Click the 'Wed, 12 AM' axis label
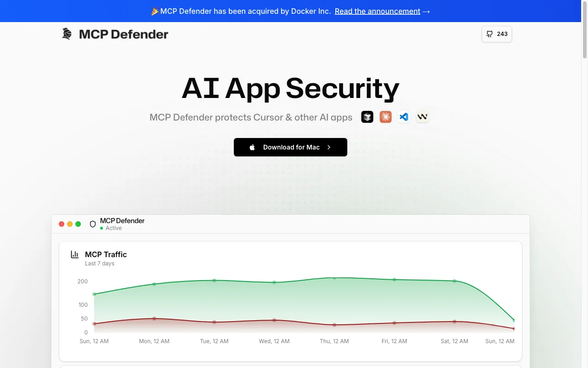 [274, 341]
